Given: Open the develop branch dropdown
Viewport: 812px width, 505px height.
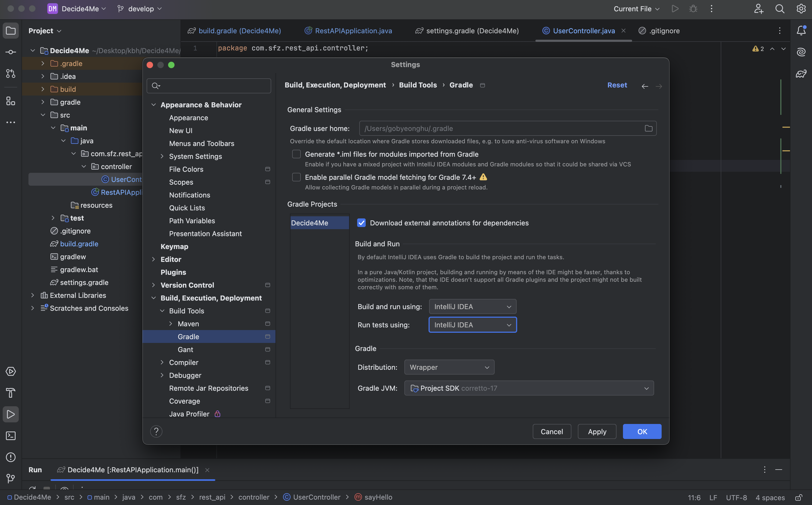Looking at the screenshot, I should (140, 9).
